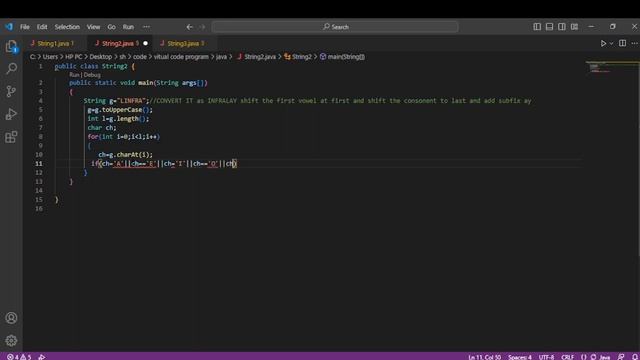This screenshot has height=360, width=640.
Task: Open the File menu
Action: (x=25, y=27)
